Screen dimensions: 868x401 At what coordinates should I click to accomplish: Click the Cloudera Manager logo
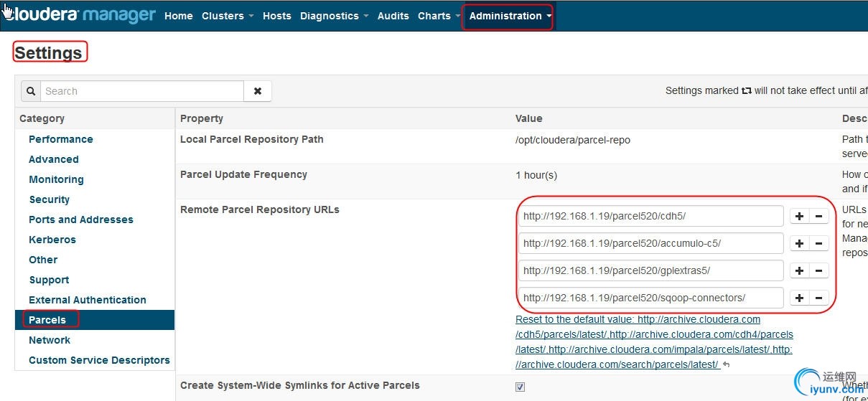(x=79, y=15)
